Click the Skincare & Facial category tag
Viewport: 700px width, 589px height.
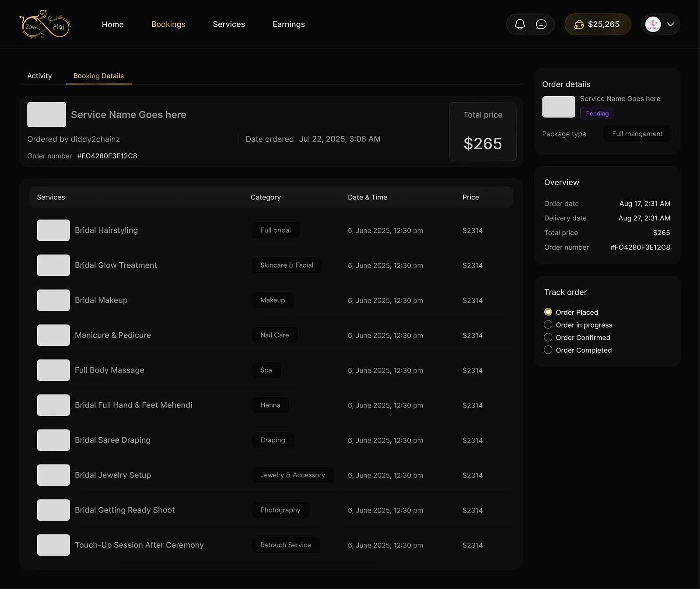pyautogui.click(x=287, y=265)
